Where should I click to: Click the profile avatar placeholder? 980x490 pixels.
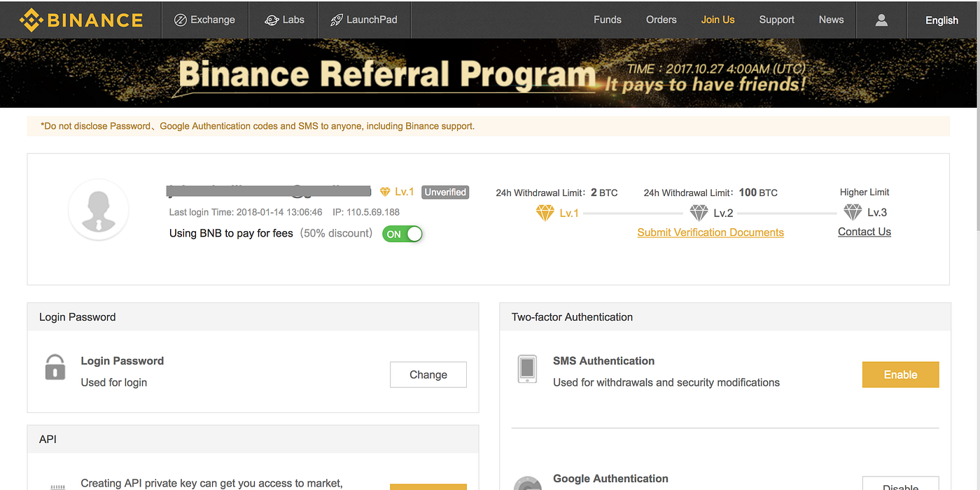99,210
